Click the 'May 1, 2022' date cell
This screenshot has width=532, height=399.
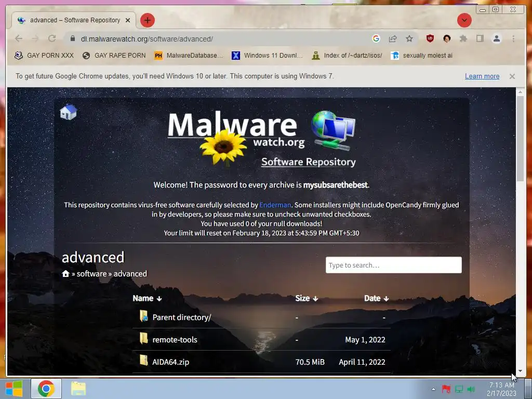pyautogui.click(x=365, y=340)
